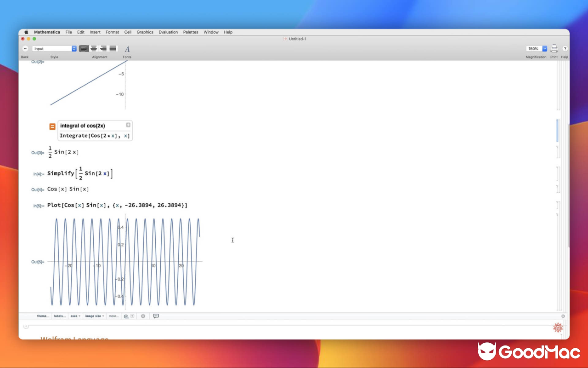The image size is (588, 368).
Task: Click the theme... button under the plot
Action: pyautogui.click(x=42, y=316)
